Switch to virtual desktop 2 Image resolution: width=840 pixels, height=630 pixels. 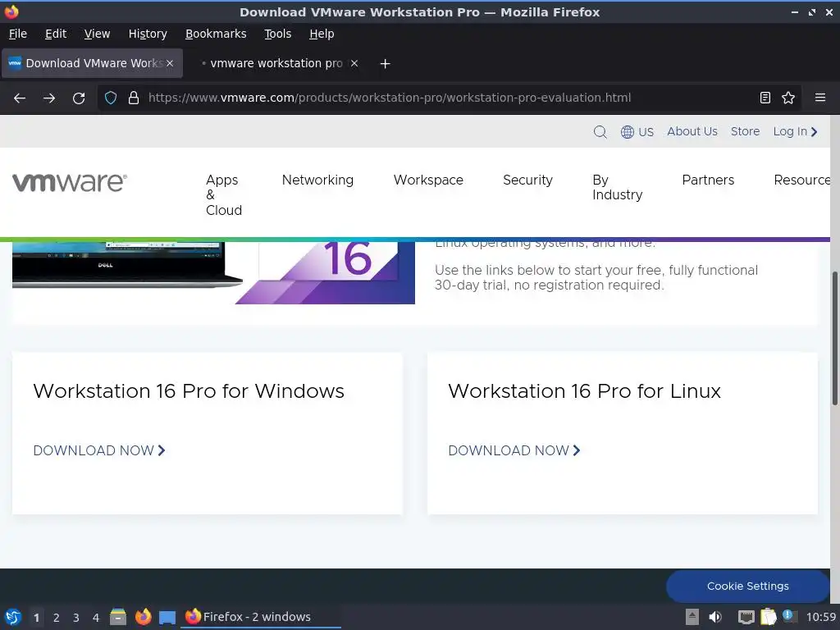tap(57, 618)
